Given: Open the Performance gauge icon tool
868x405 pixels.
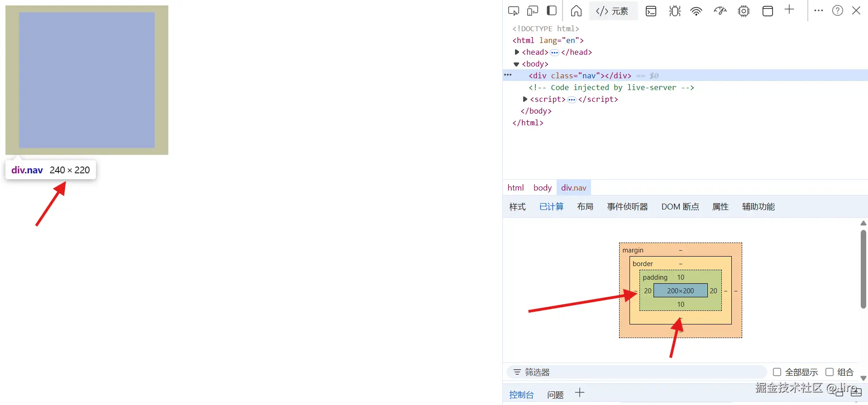Looking at the screenshot, I should (x=720, y=11).
